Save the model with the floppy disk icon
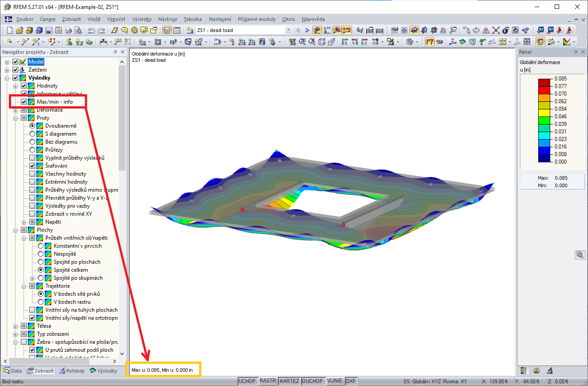The width and height of the screenshot is (588, 386). click(48, 30)
